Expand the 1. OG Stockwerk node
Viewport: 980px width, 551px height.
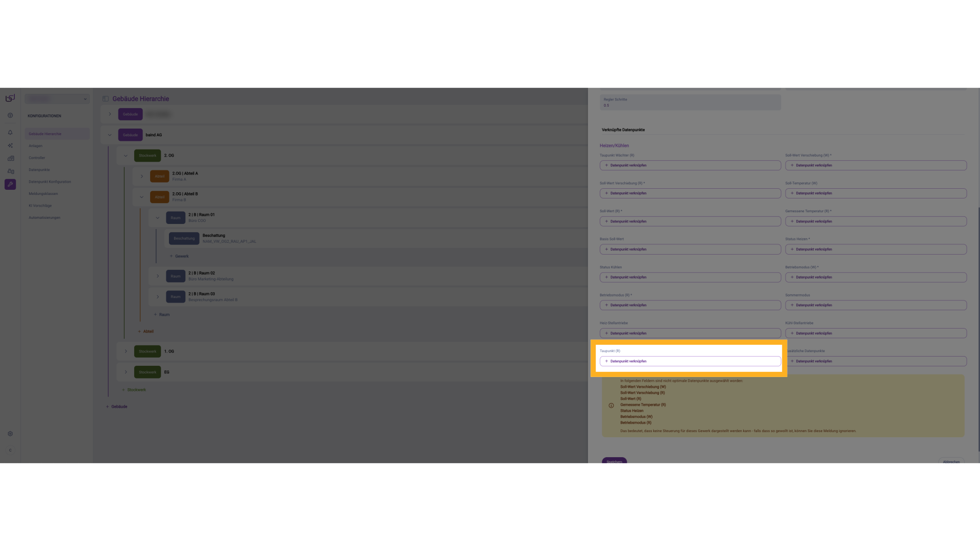pos(126,352)
